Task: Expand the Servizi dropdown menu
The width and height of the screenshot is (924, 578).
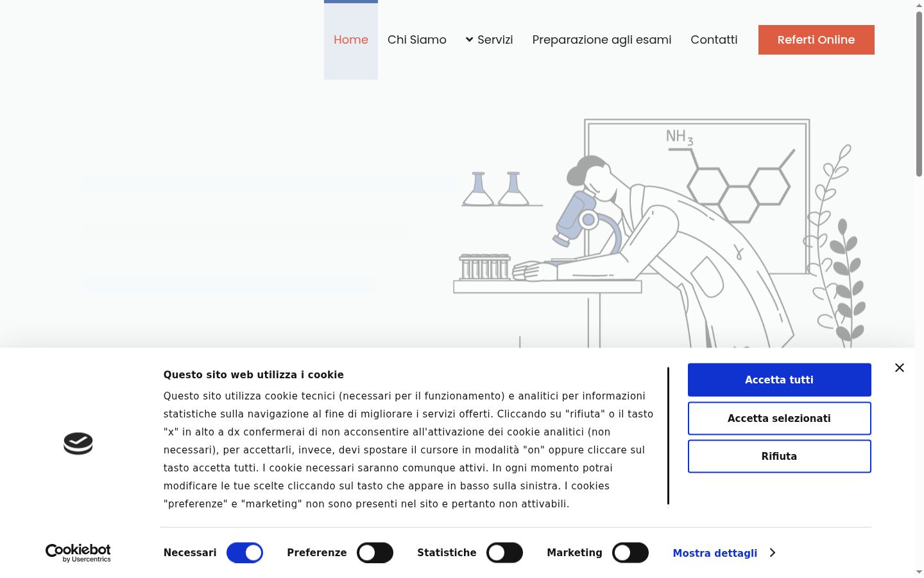Action: point(489,40)
